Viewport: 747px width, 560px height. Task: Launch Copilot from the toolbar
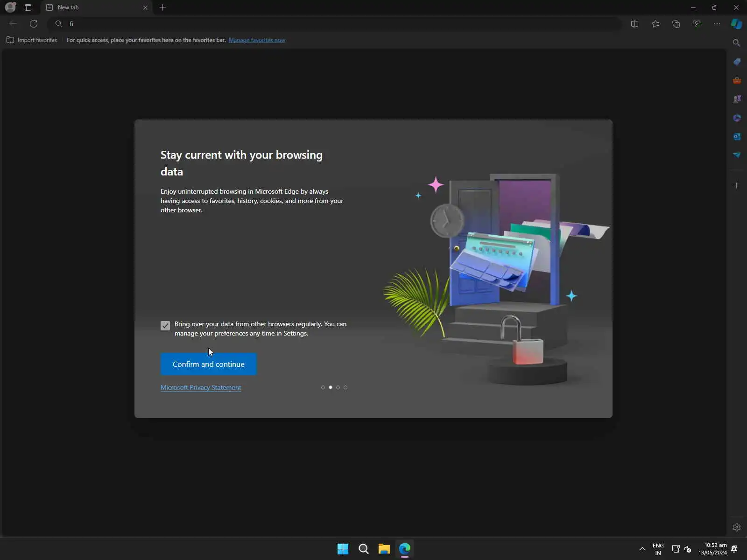coord(737,24)
